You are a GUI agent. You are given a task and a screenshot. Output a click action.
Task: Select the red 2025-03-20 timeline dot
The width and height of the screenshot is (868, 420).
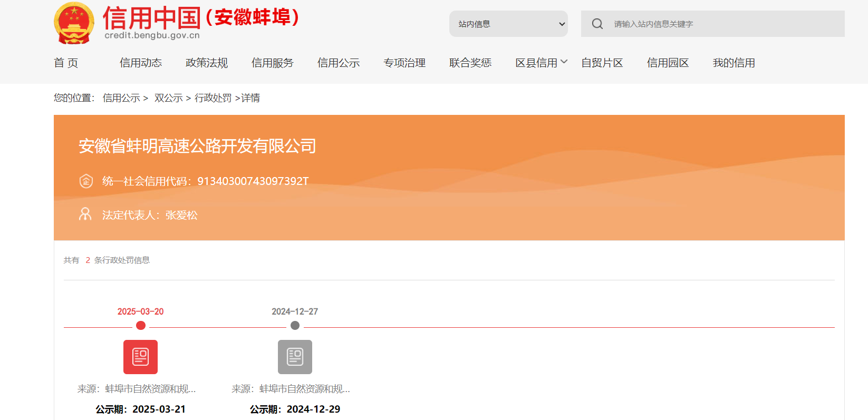(141, 326)
